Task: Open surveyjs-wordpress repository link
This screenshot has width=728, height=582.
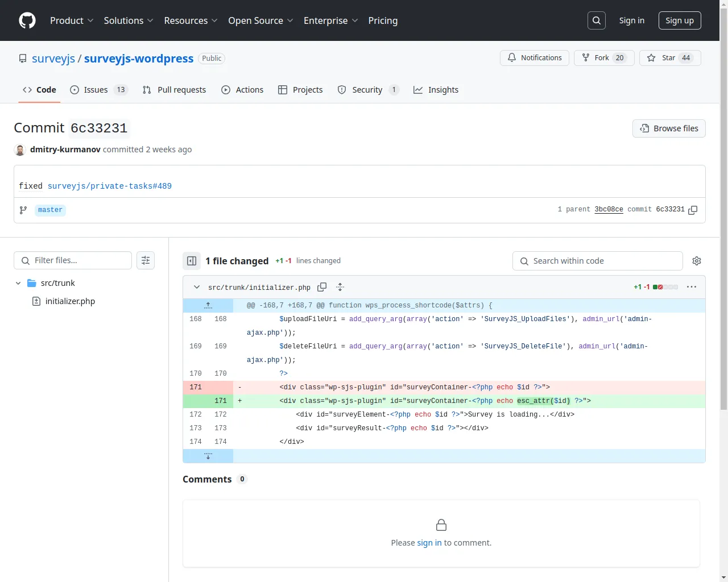Action: 139,59
